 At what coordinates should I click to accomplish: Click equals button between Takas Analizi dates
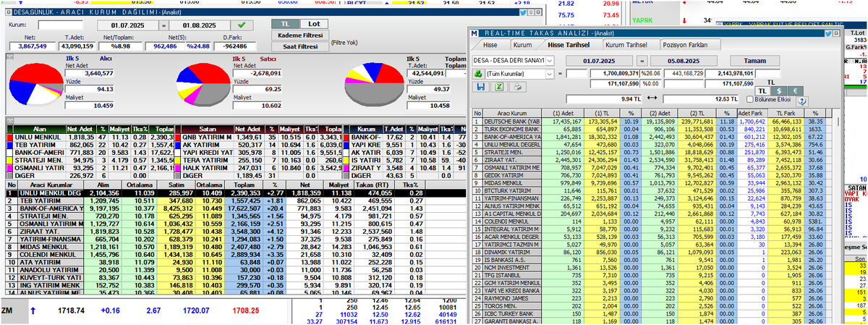point(642,61)
